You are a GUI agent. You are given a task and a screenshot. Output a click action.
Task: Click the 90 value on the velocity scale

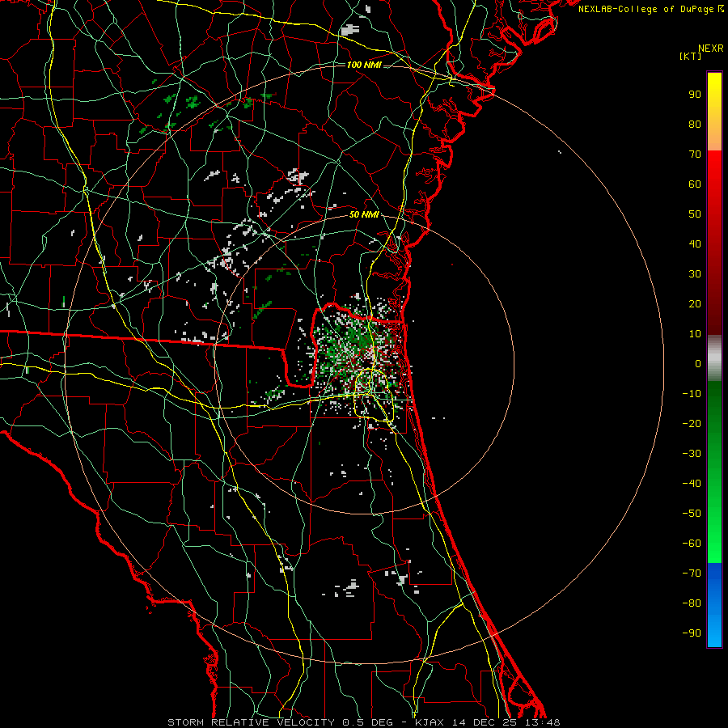click(x=695, y=95)
